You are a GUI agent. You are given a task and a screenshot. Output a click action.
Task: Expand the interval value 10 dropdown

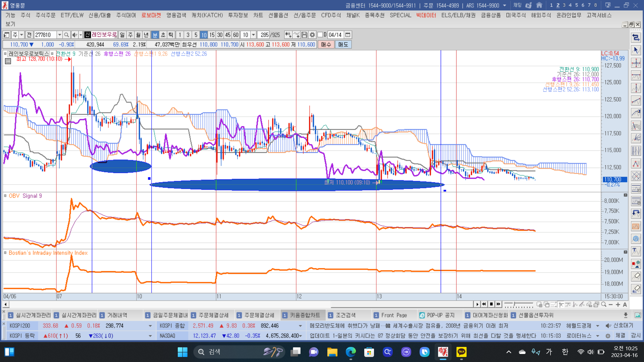tap(254, 35)
